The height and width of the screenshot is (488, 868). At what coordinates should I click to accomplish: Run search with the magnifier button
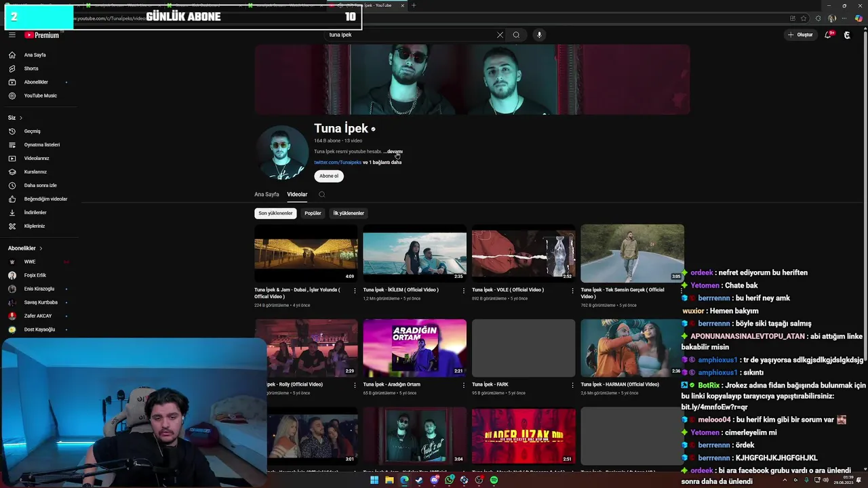click(516, 35)
